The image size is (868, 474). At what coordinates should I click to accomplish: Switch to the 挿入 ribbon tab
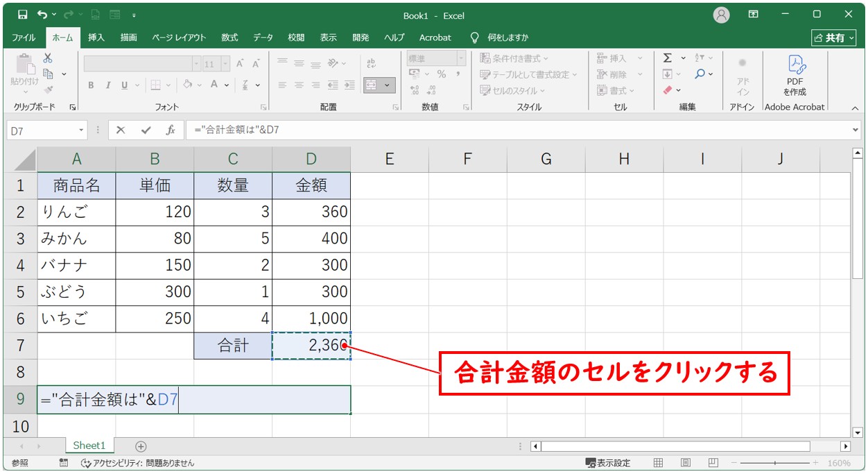96,37
